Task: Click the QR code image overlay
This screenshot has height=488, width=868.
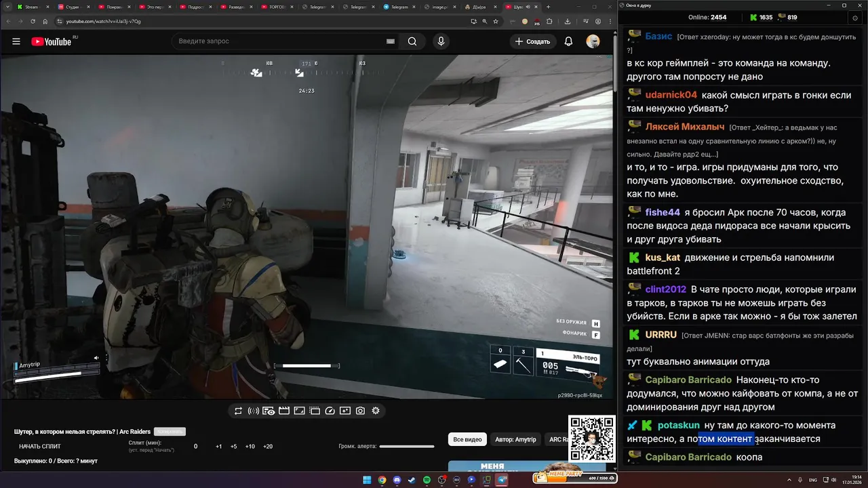Action: pyautogui.click(x=591, y=439)
